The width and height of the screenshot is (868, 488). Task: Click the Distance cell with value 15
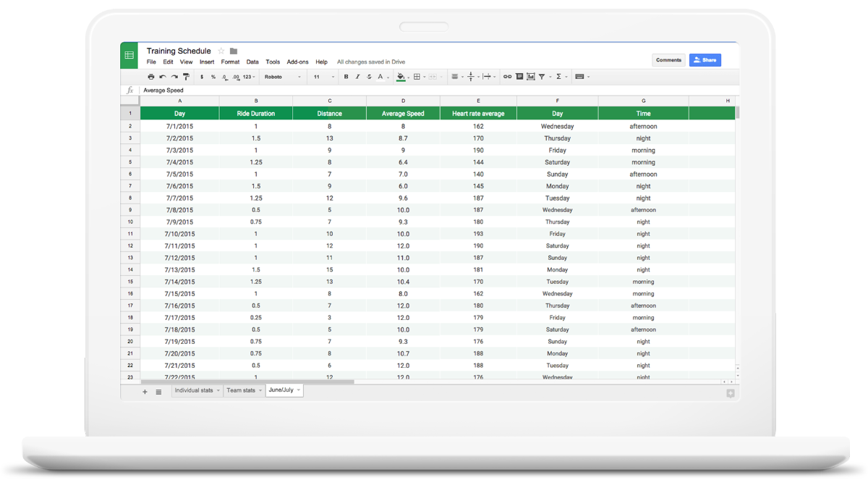(329, 269)
